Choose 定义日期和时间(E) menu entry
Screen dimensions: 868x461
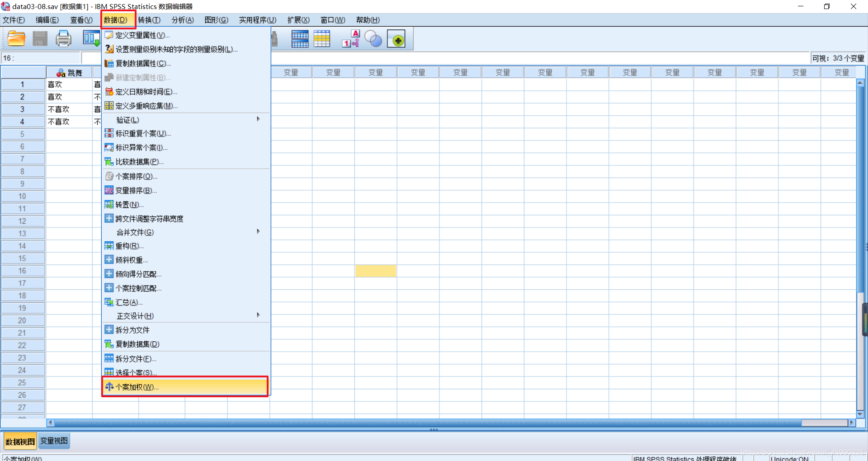tap(186, 92)
